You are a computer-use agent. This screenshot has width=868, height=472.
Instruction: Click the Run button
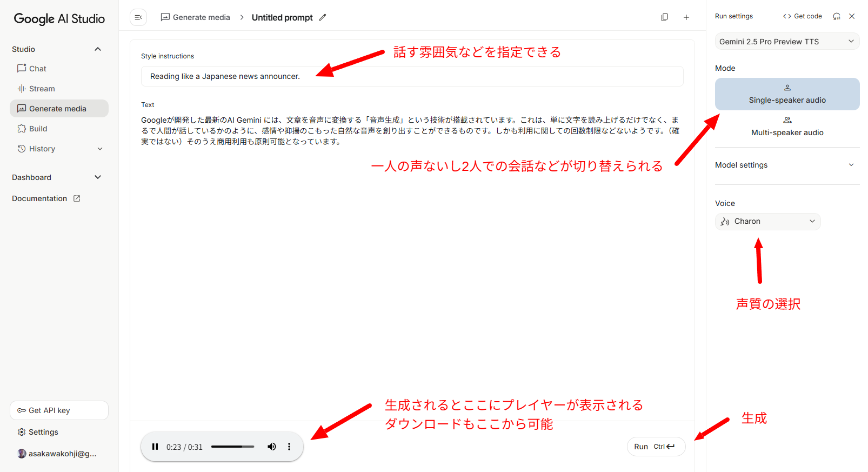tap(656, 447)
